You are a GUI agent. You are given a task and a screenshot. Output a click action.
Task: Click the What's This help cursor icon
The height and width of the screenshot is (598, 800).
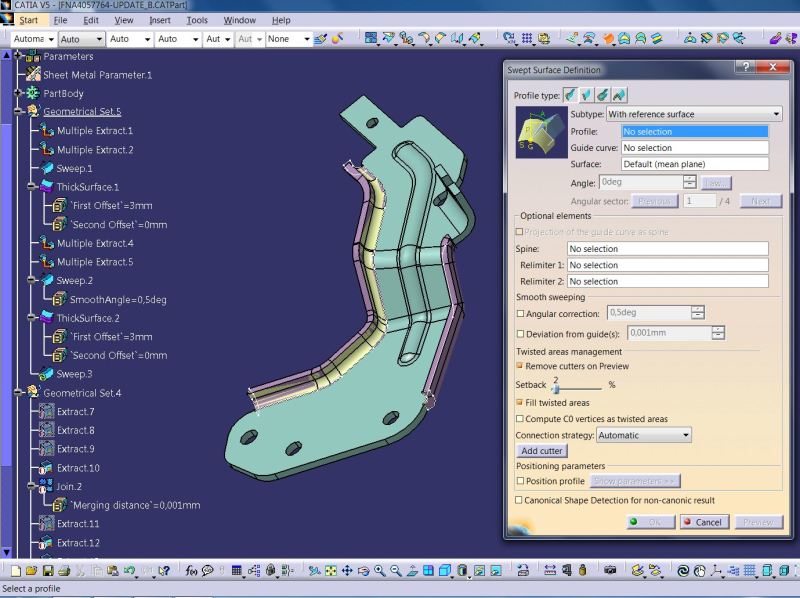click(163, 570)
